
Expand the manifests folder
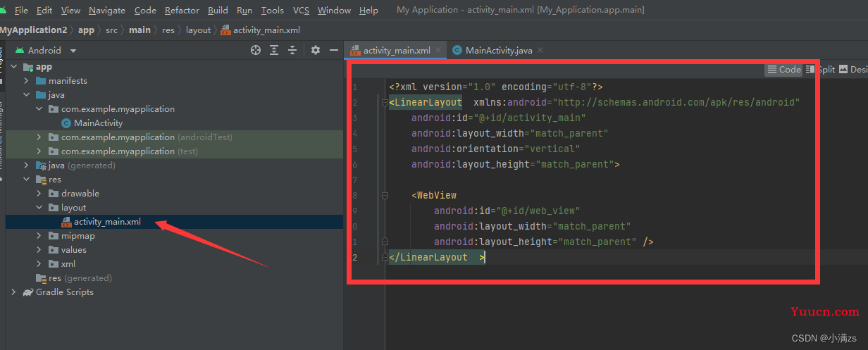[27, 81]
